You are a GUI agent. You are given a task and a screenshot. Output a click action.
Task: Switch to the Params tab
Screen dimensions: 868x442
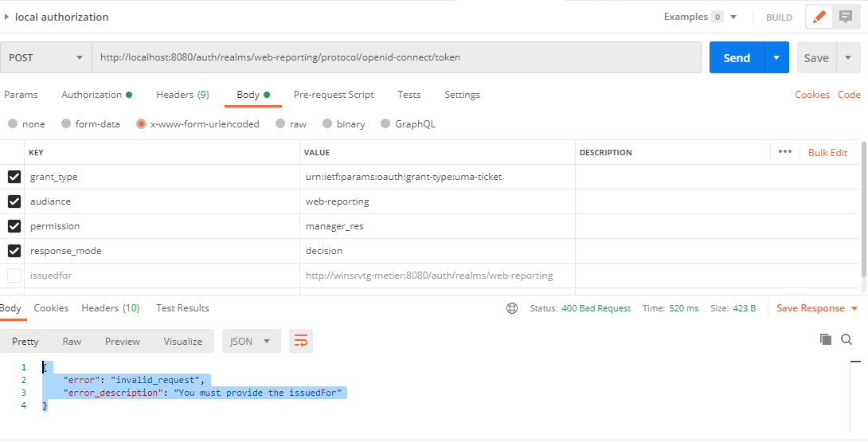21,95
